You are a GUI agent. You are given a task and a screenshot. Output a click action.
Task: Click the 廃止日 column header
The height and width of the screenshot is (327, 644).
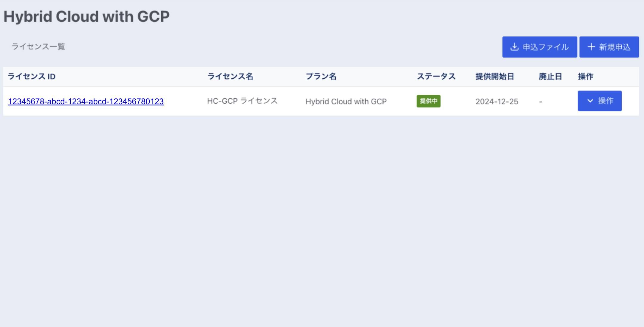(550, 77)
